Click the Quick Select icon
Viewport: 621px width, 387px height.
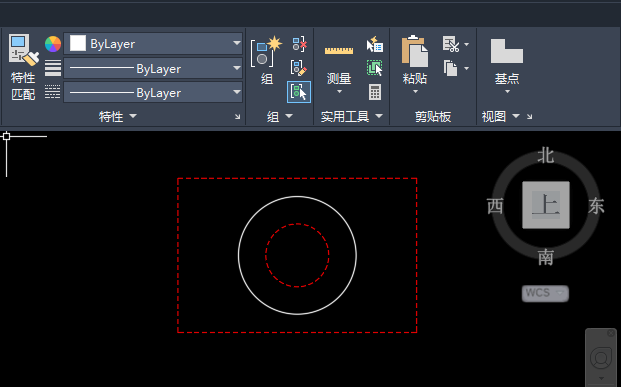pos(375,44)
